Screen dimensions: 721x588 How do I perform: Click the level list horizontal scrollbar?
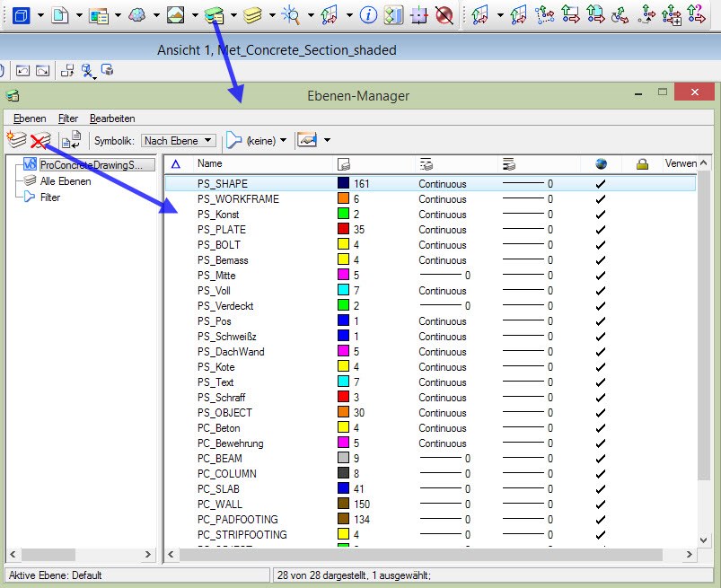tap(421, 555)
